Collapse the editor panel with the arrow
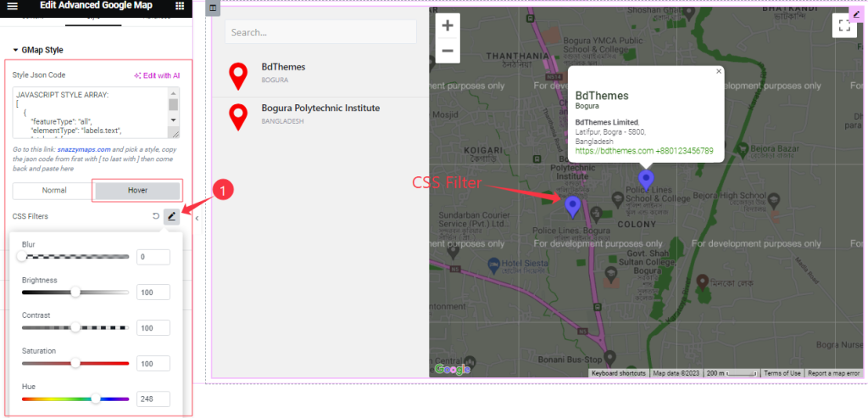The height and width of the screenshot is (418, 868). 197,218
